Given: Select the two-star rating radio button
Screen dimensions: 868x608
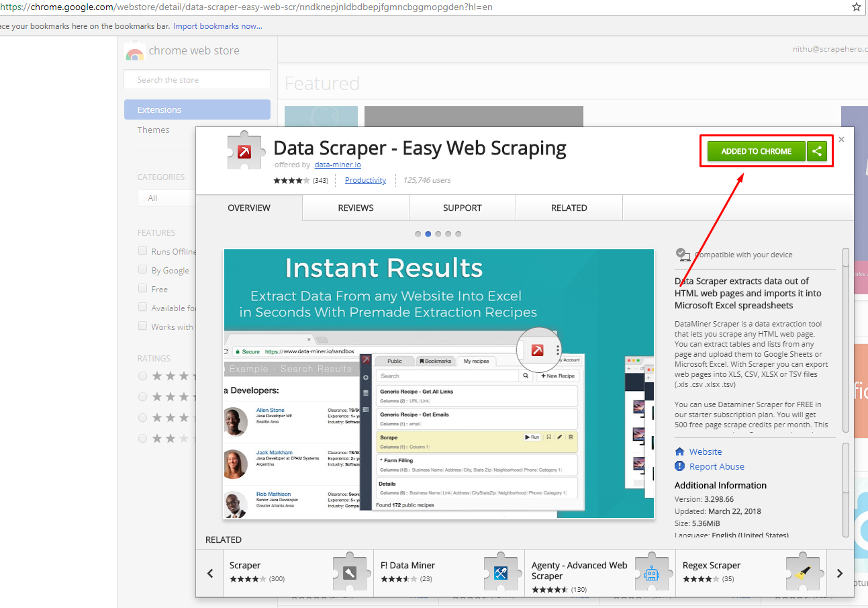Looking at the screenshot, I should 142,439.
